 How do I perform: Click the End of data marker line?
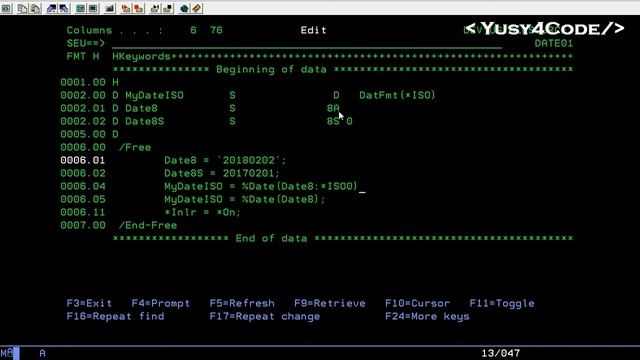point(343,238)
